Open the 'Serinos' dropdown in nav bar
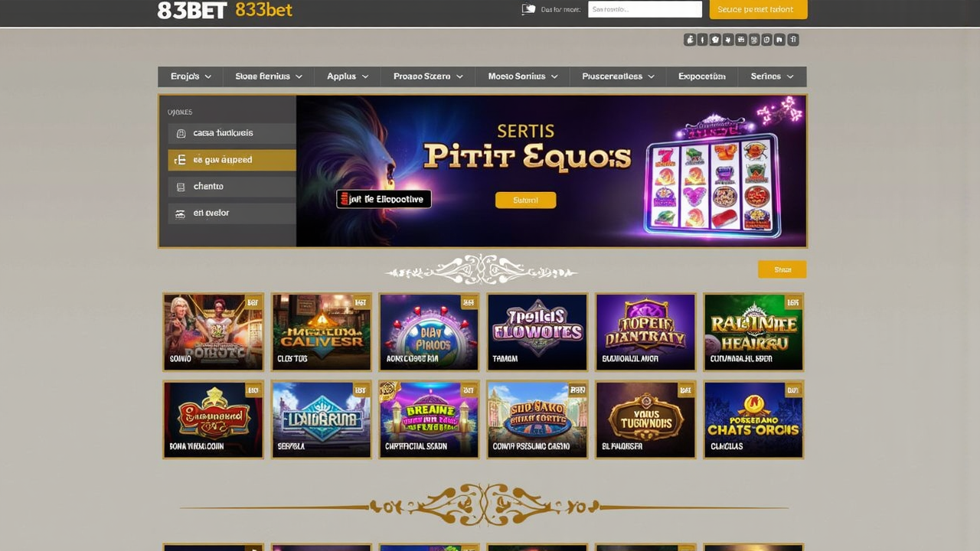Screen dimensions: 980x551 (773, 77)
